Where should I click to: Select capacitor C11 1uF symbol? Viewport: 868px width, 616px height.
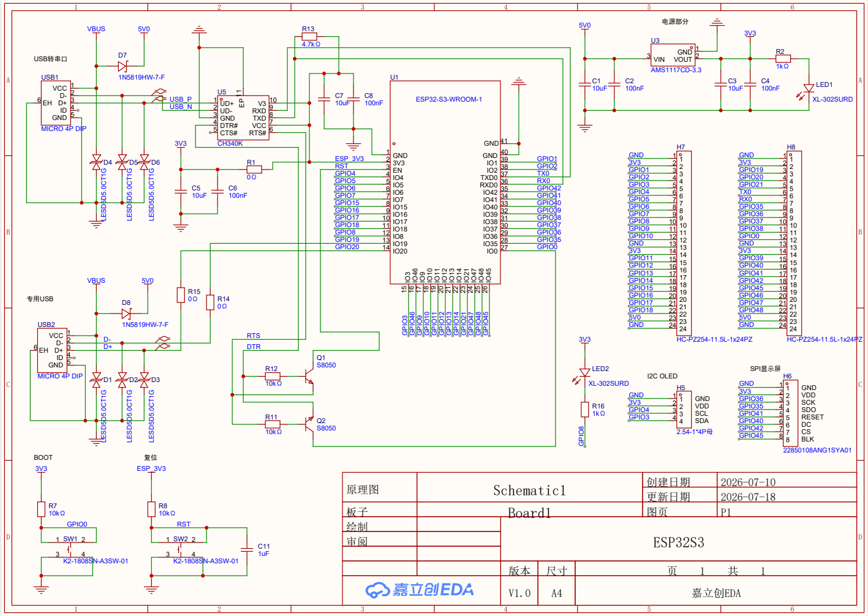[x=247, y=549]
